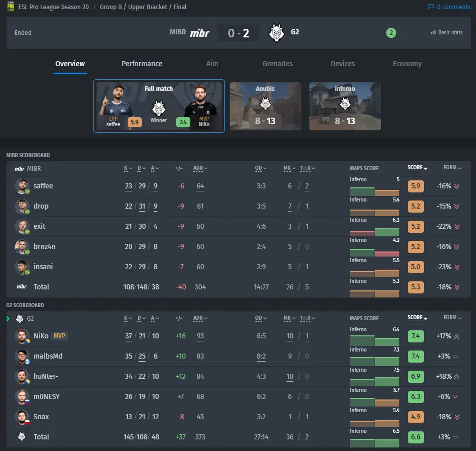Click NiKo's player avatar
Screen dimensions: 476x451
[x=22, y=336]
